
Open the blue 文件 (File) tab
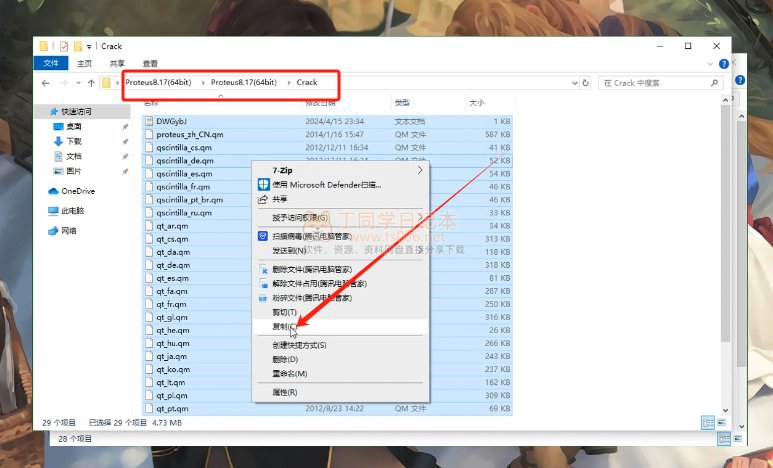click(x=52, y=63)
